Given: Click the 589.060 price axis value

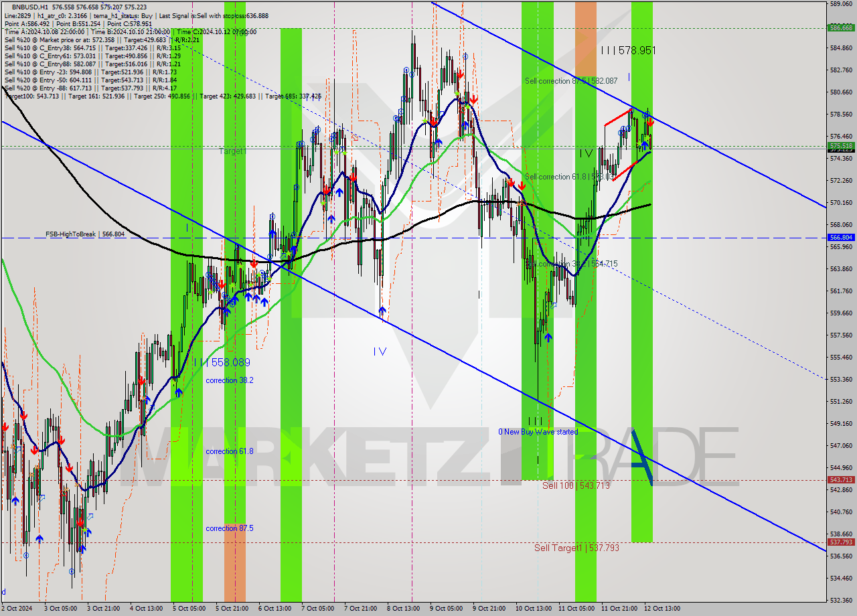Looking at the screenshot, I should click(x=841, y=3).
